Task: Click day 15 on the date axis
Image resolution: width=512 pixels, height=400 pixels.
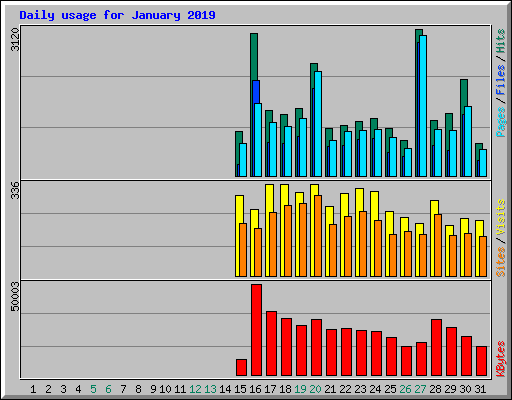Action: (x=240, y=389)
